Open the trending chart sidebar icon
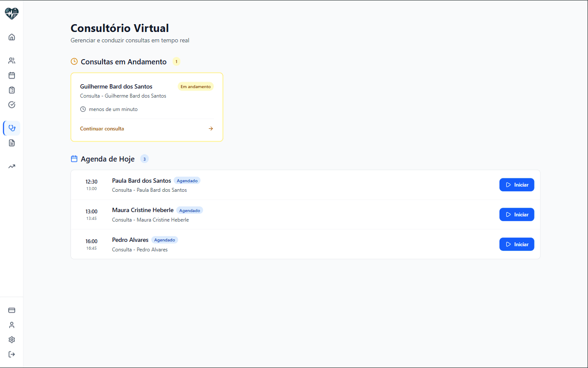 click(12, 166)
